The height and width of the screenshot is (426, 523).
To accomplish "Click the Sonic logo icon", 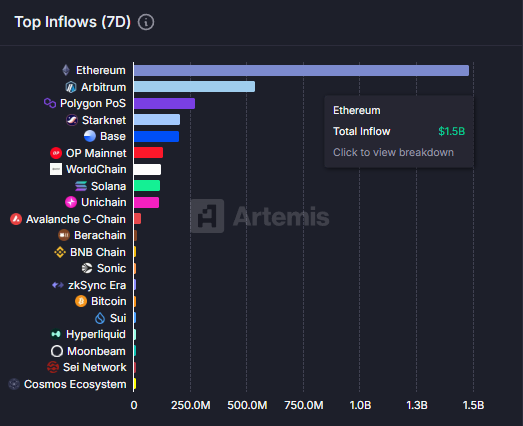I will click(x=87, y=268).
